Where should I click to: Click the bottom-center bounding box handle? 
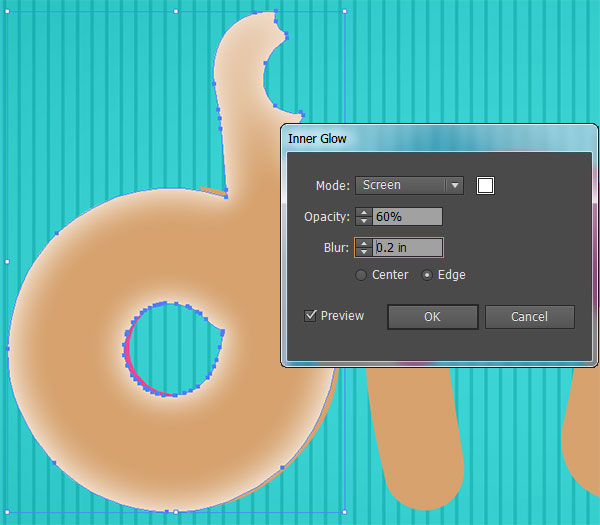(176, 511)
